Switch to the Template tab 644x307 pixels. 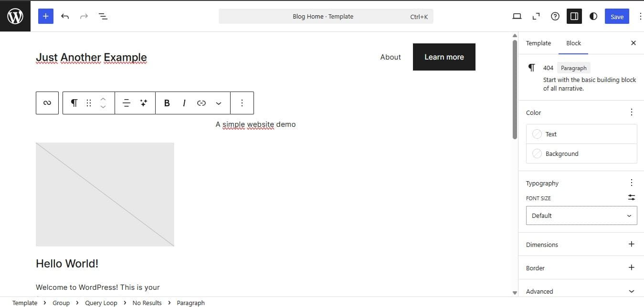(538, 43)
